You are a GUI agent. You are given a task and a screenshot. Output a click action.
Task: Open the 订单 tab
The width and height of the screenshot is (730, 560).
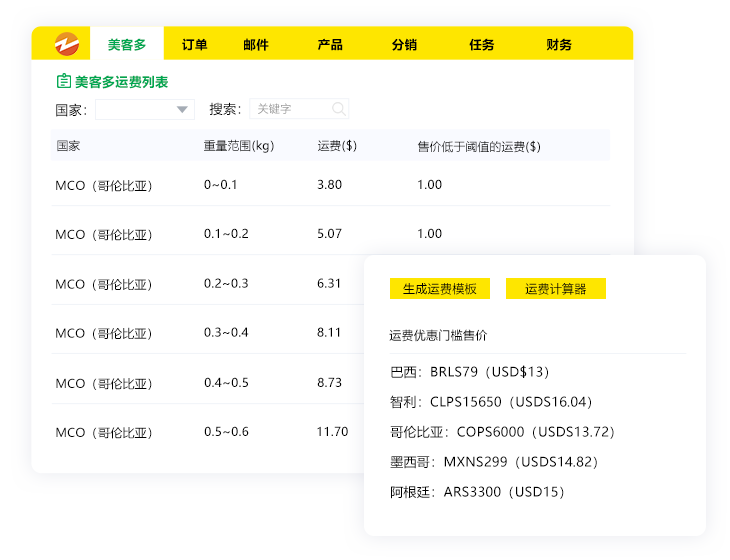(x=195, y=45)
